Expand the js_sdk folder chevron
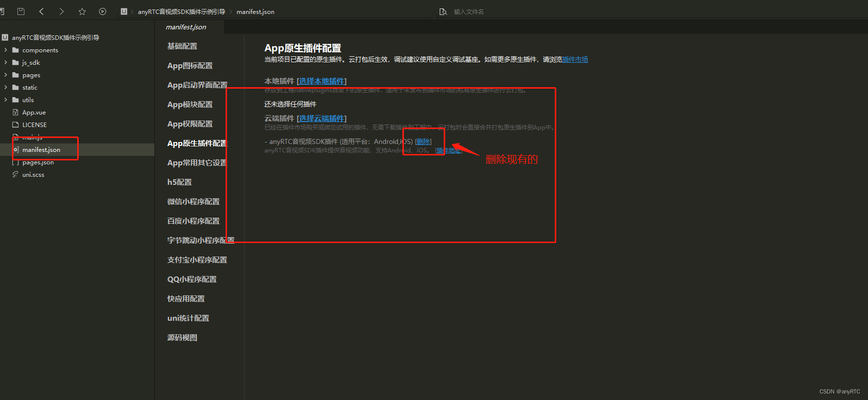The image size is (868, 400). click(5, 62)
